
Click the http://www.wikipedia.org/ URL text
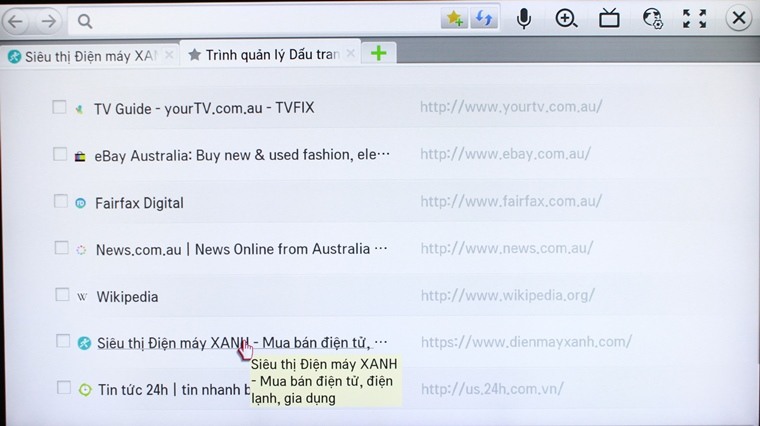pyautogui.click(x=507, y=295)
